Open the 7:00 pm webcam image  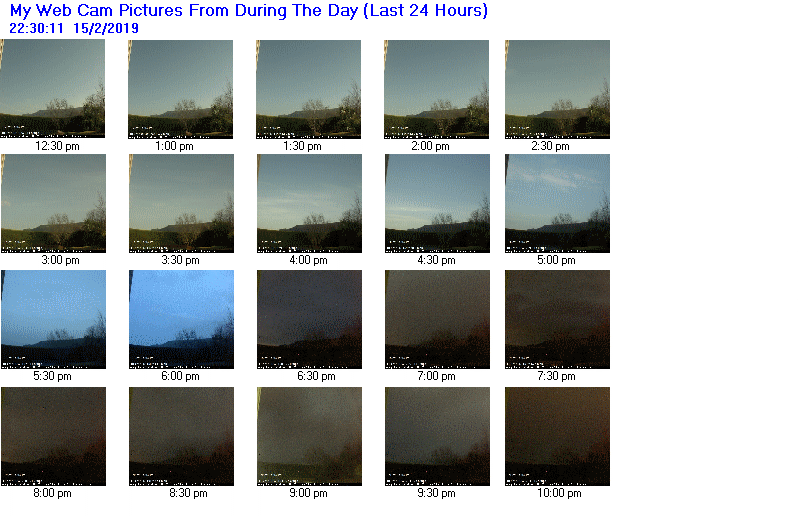(x=437, y=319)
